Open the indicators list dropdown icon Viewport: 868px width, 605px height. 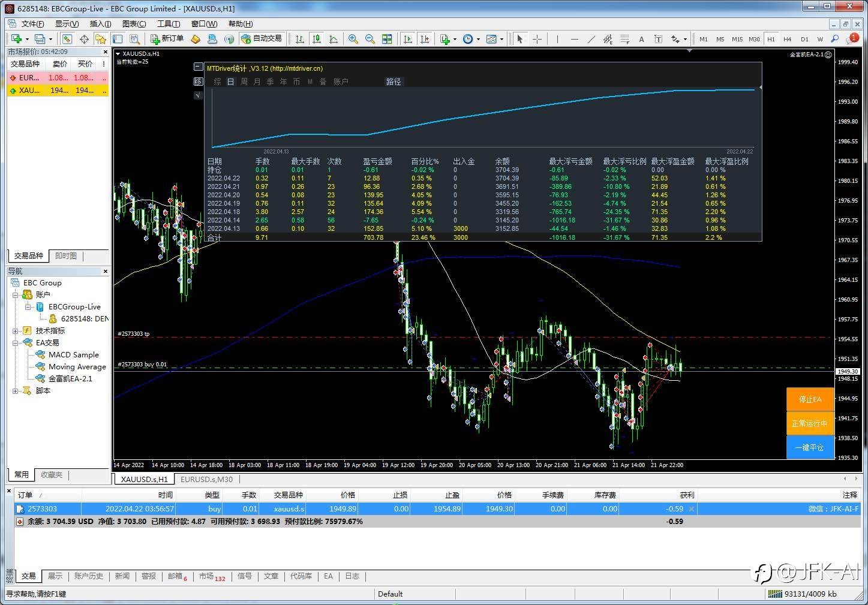[x=447, y=39]
